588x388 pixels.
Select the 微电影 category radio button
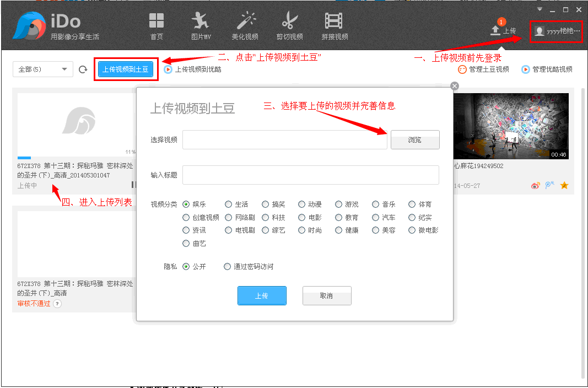point(412,230)
